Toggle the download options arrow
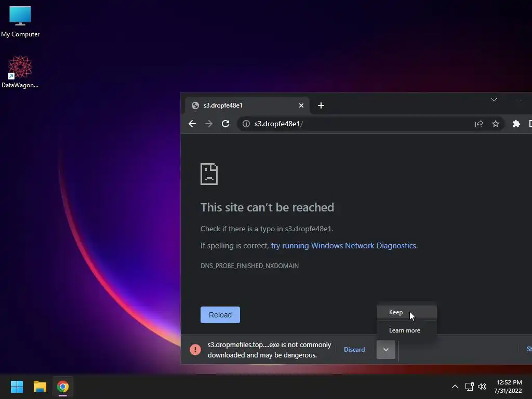The width and height of the screenshot is (532, 399). (x=386, y=350)
